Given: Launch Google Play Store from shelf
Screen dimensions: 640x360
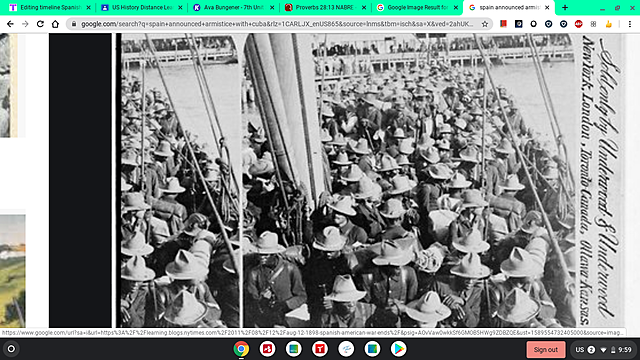Looking at the screenshot, I should [398, 349].
